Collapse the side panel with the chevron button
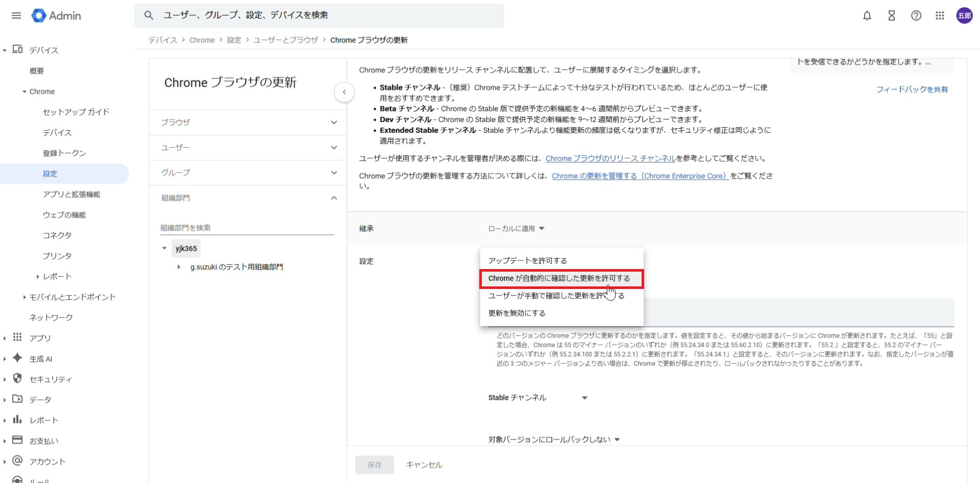This screenshot has height=483, width=980. coord(345,92)
